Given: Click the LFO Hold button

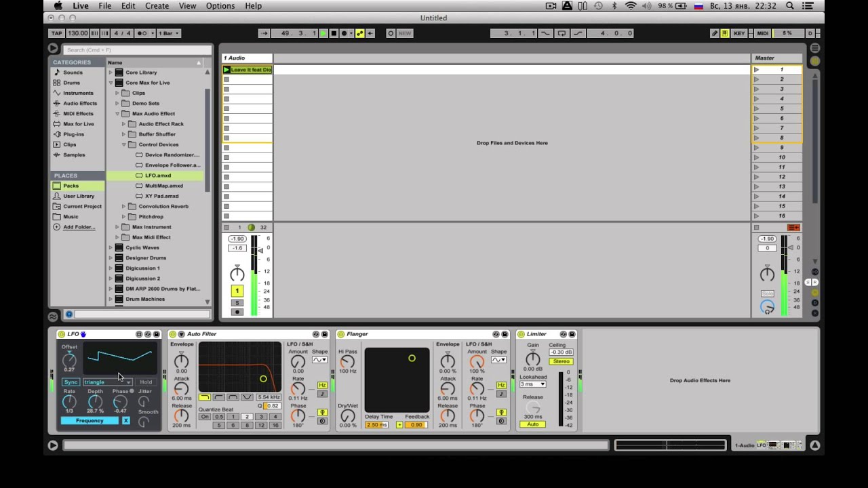Looking at the screenshot, I should 146,382.
